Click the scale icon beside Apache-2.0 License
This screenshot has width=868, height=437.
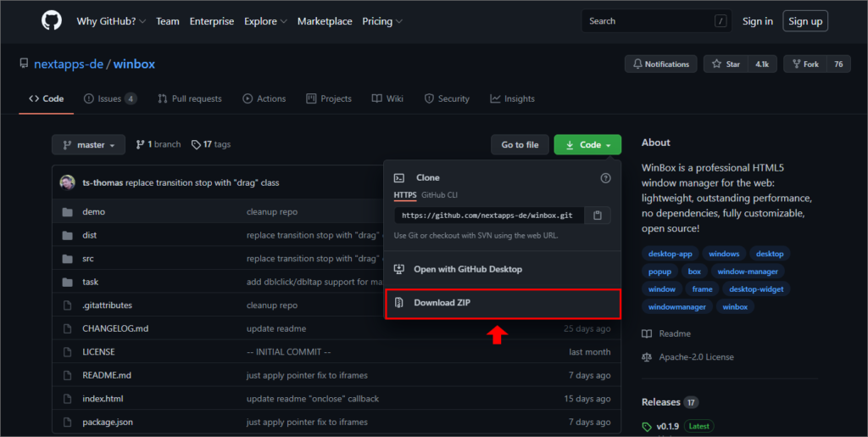coord(647,357)
